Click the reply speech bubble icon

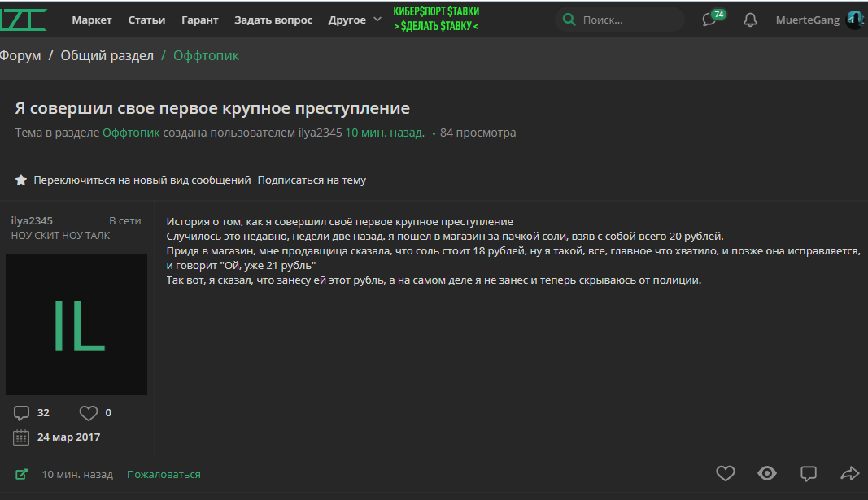pyautogui.click(x=809, y=473)
